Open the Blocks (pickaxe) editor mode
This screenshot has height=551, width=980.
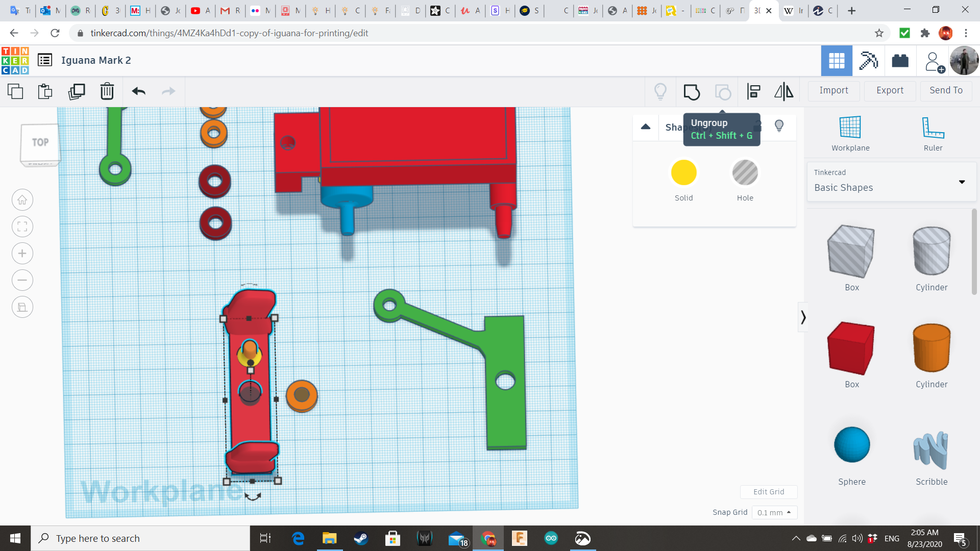click(x=868, y=61)
